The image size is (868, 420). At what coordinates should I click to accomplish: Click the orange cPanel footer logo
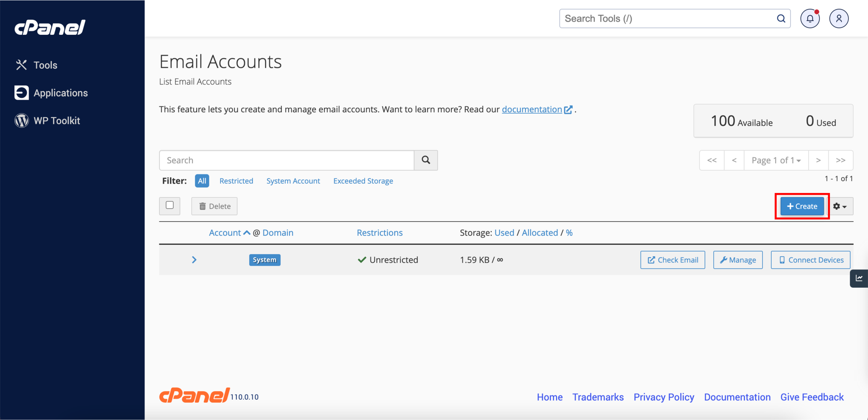[195, 395]
